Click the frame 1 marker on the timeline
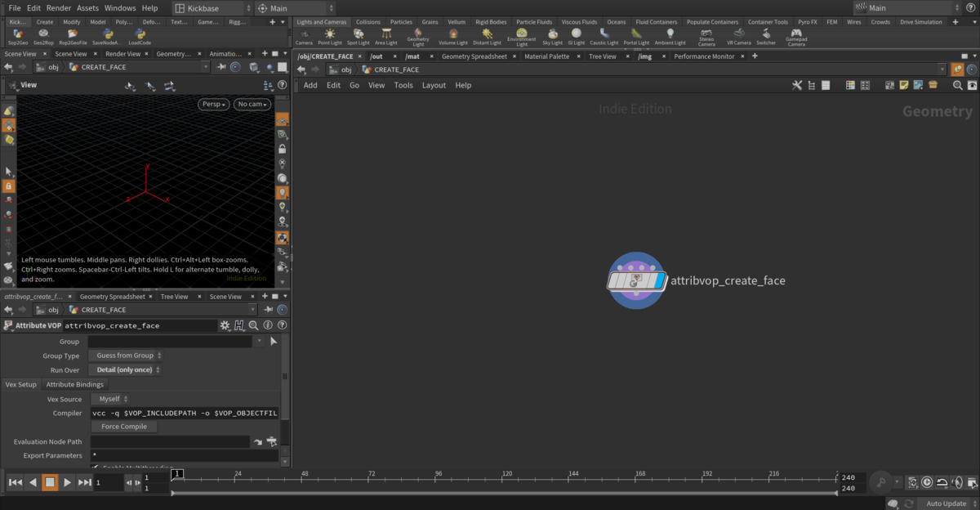980x510 pixels. point(177,474)
